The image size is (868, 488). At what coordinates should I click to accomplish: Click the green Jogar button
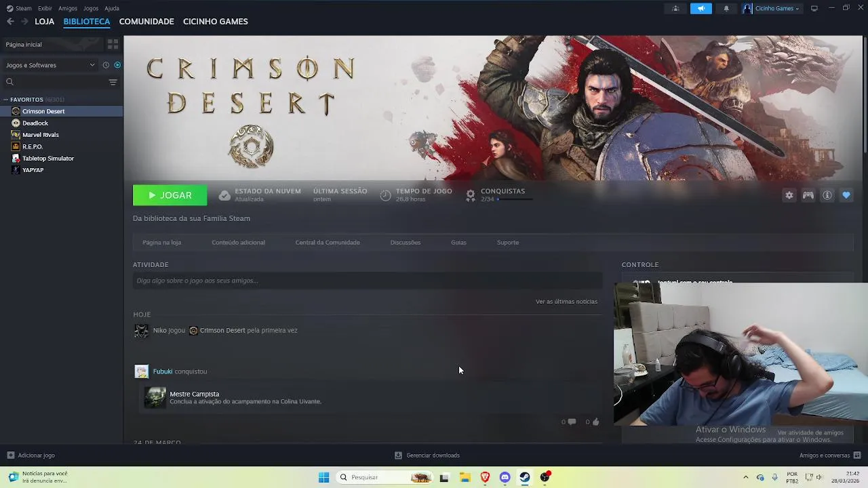[170, 195]
